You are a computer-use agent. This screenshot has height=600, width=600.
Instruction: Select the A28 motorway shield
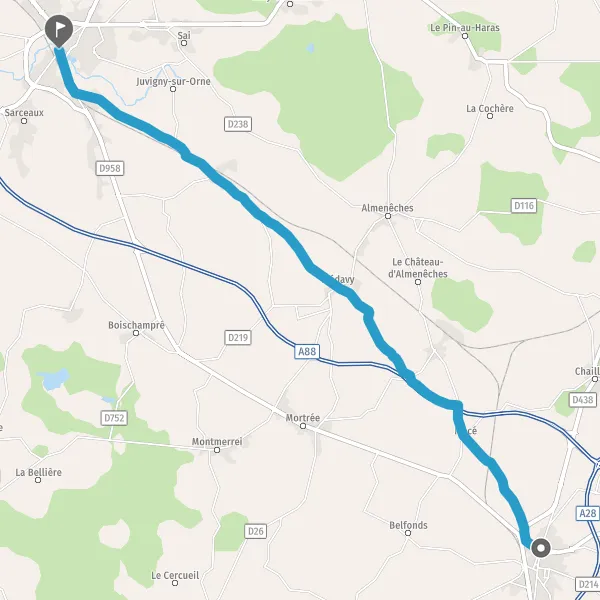pyautogui.click(x=587, y=513)
